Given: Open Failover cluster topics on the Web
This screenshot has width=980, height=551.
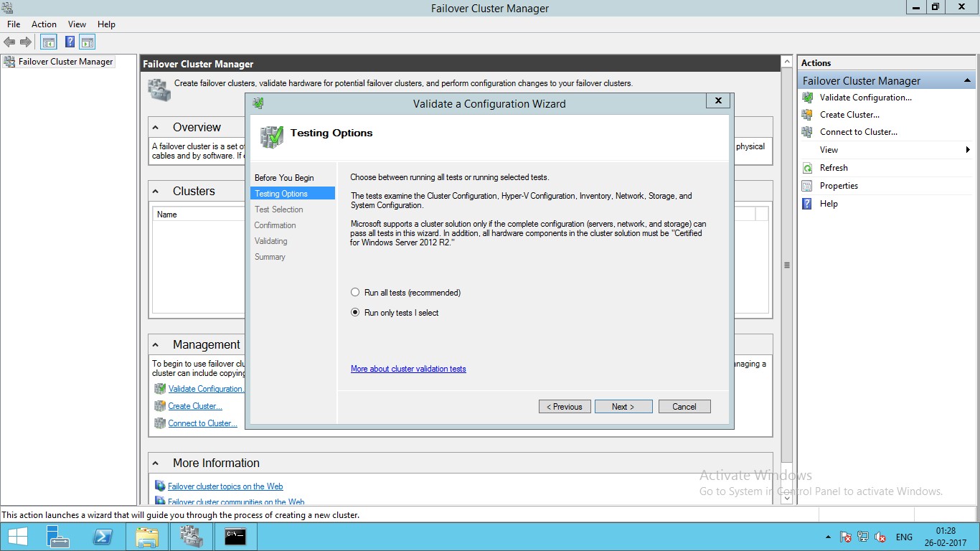Looking at the screenshot, I should tap(225, 486).
